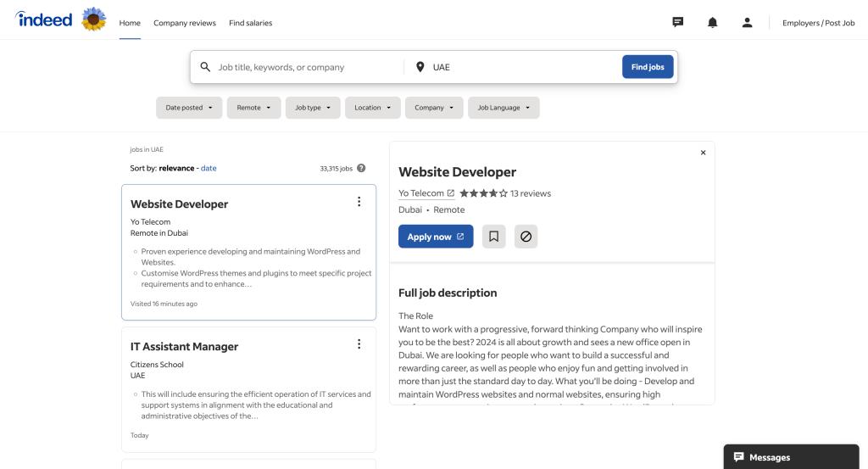Close the job details panel
Screen dimensions: 868x469
tap(703, 153)
